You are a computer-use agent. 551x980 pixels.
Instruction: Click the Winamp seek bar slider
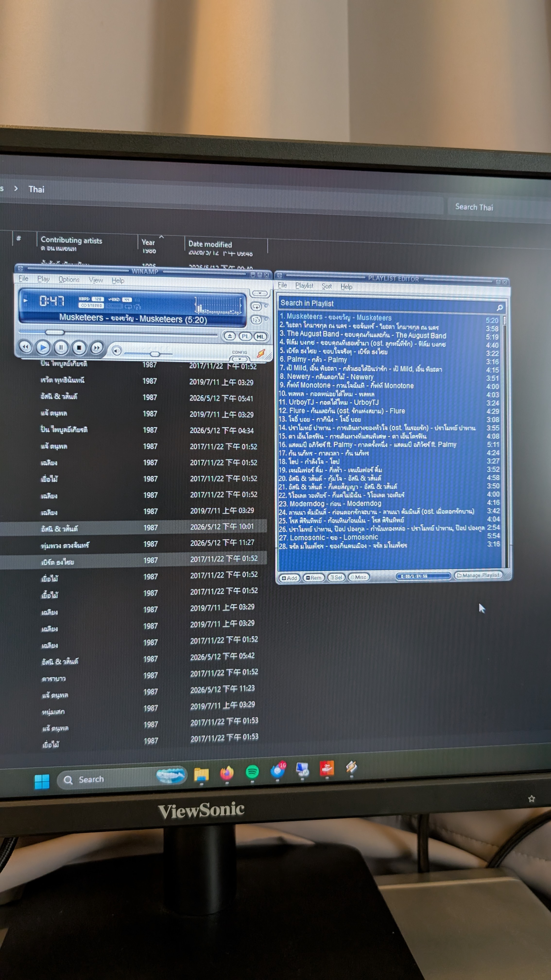click(55, 332)
